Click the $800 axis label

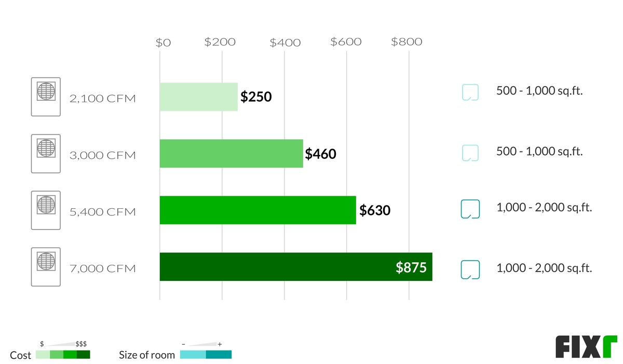tap(407, 43)
